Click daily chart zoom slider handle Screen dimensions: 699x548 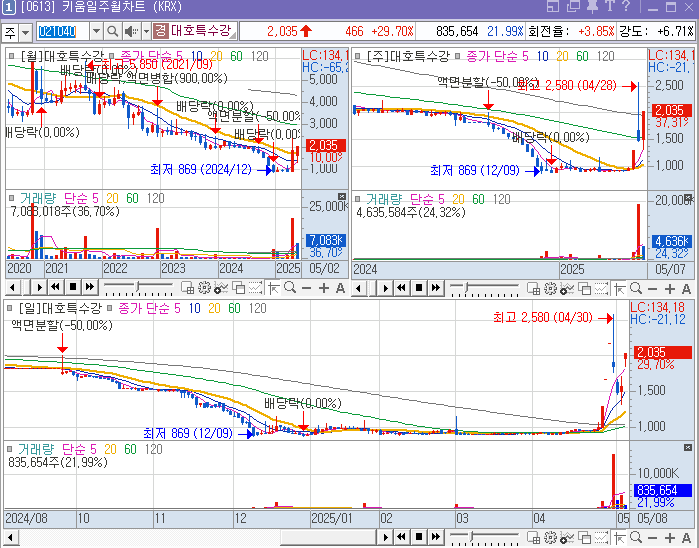[x=473, y=536]
